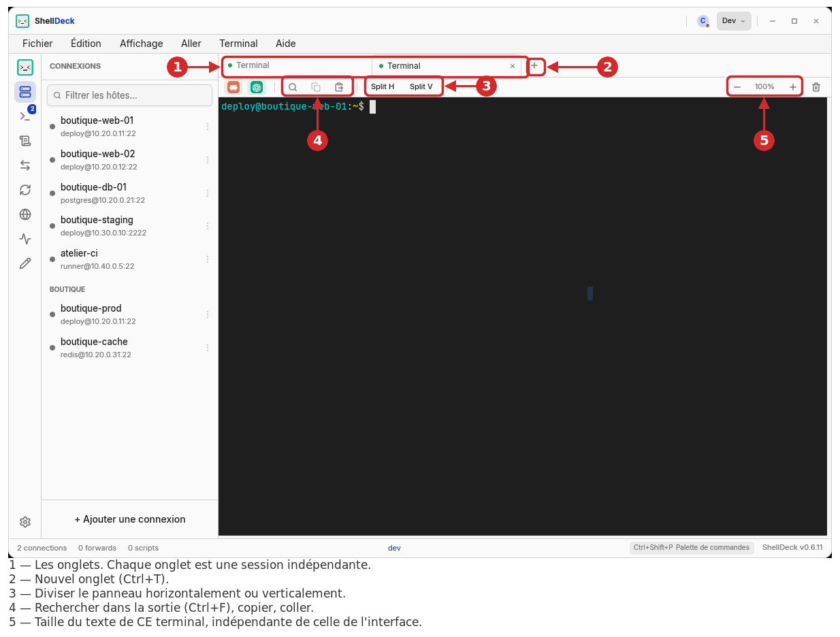Open the Terminal menu in menu bar
Image resolution: width=840 pixels, height=637 pixels.
(x=238, y=44)
